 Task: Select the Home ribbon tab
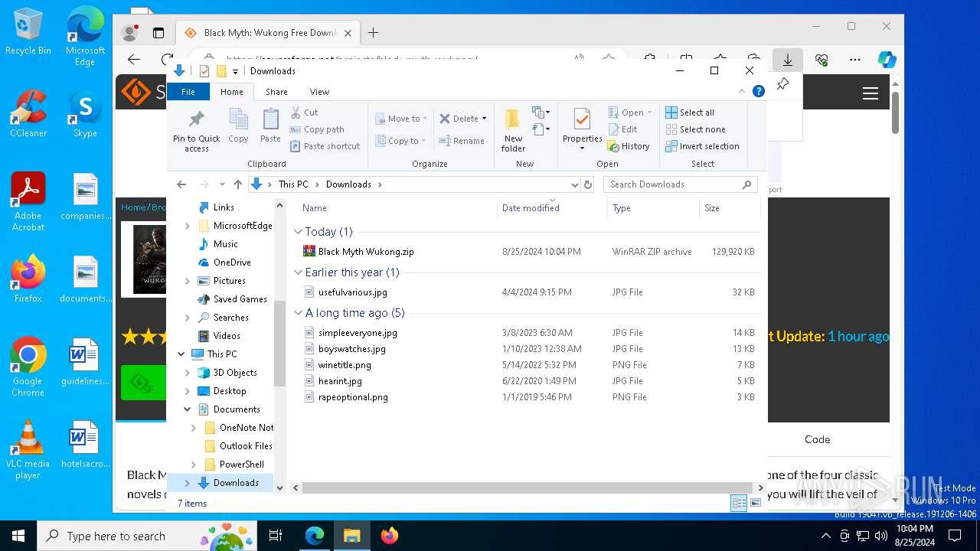click(x=231, y=92)
